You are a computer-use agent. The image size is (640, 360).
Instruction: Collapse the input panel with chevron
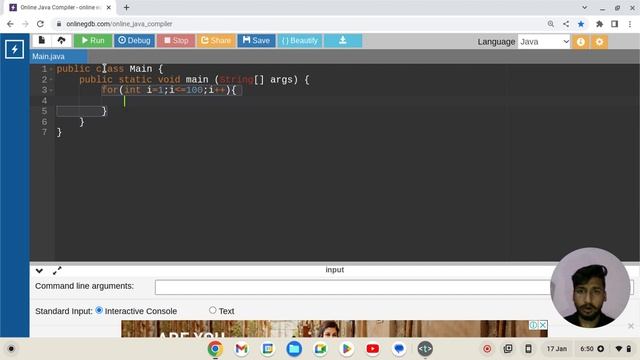point(39,270)
